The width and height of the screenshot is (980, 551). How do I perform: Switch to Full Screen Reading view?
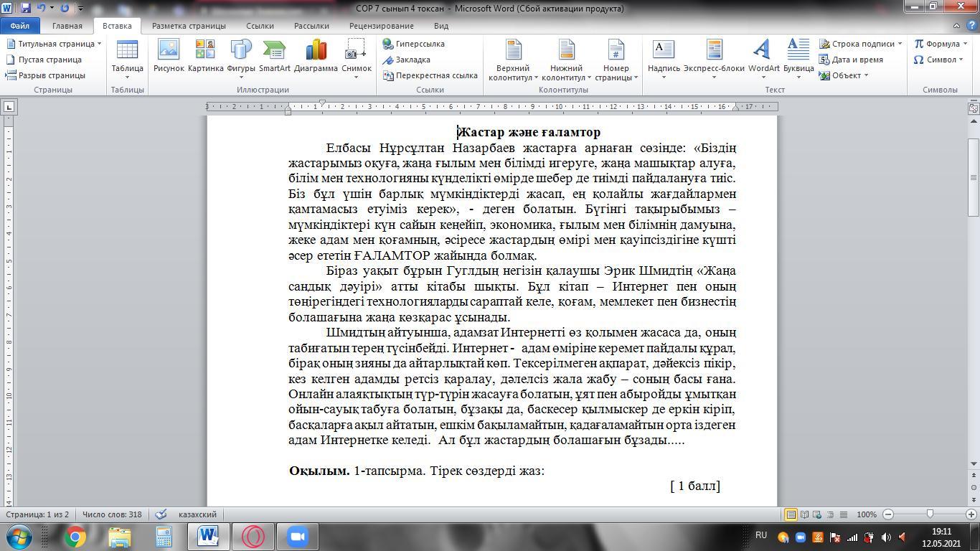point(805,514)
